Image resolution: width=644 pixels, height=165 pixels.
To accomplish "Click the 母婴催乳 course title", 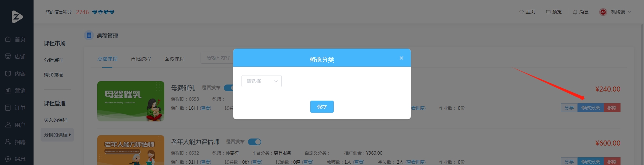I will [183, 88].
